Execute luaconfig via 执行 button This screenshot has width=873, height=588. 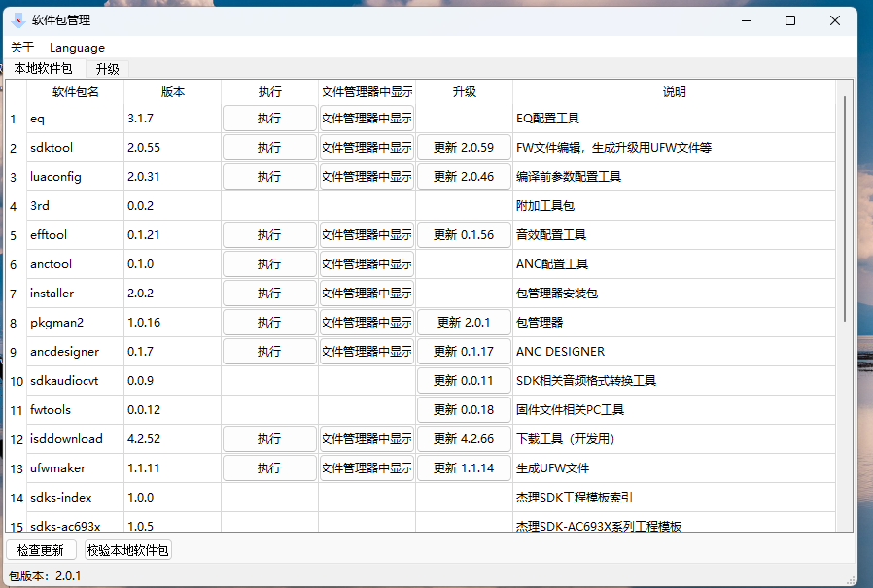click(x=269, y=177)
